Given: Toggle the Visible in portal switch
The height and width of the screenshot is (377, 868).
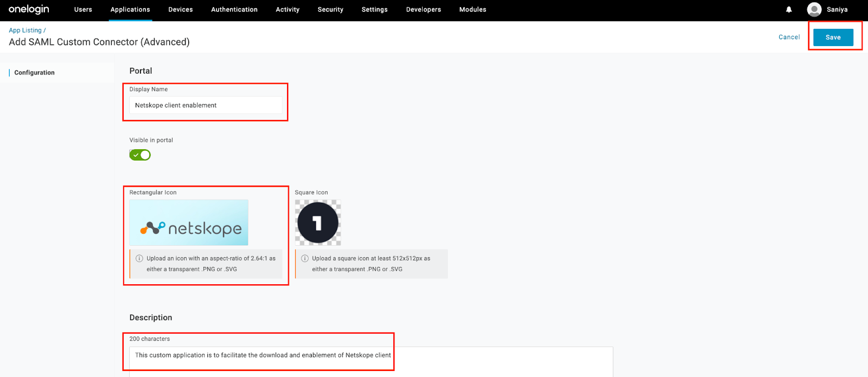Looking at the screenshot, I should (x=140, y=155).
